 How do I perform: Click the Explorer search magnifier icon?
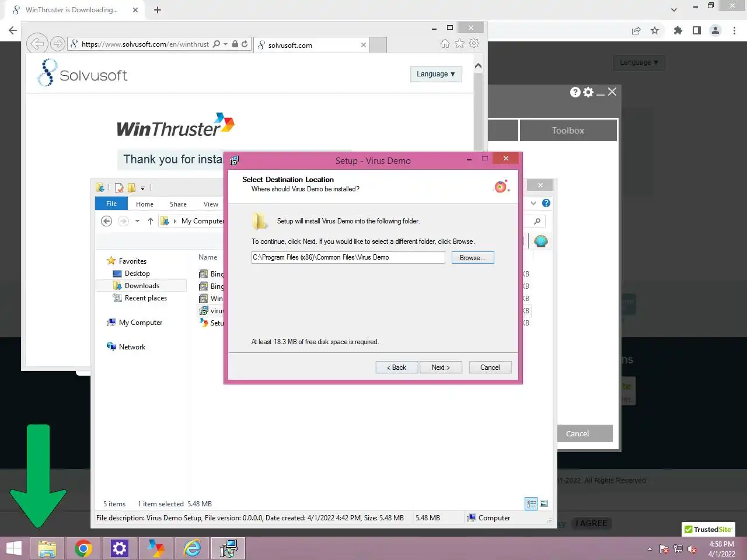(537, 221)
